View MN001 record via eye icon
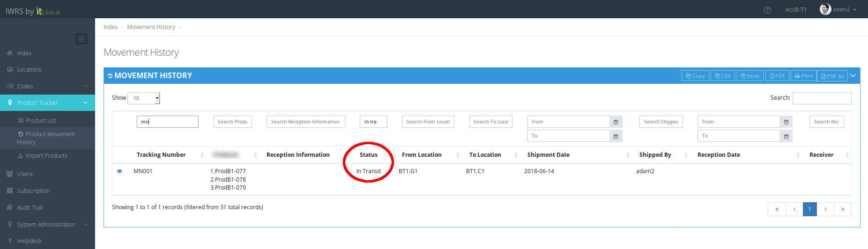This screenshot has width=868, height=249. click(x=119, y=171)
